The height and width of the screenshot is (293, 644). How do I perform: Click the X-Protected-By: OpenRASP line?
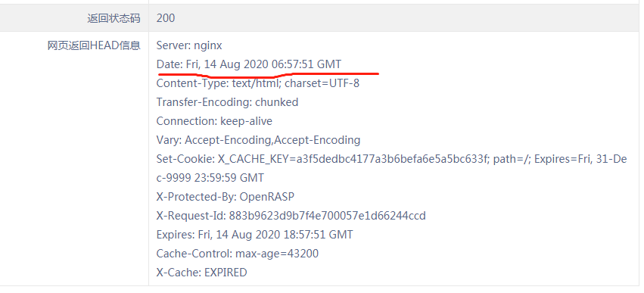[226, 197]
